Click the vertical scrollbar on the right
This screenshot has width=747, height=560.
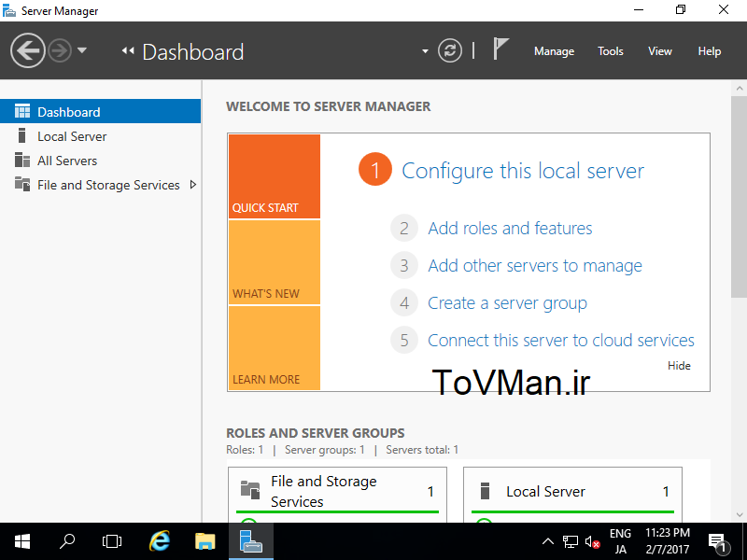click(739, 196)
